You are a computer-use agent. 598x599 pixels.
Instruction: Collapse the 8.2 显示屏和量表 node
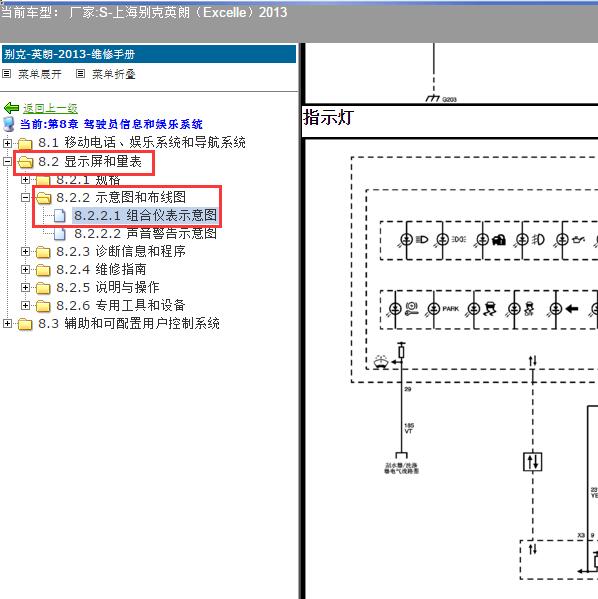(7, 162)
